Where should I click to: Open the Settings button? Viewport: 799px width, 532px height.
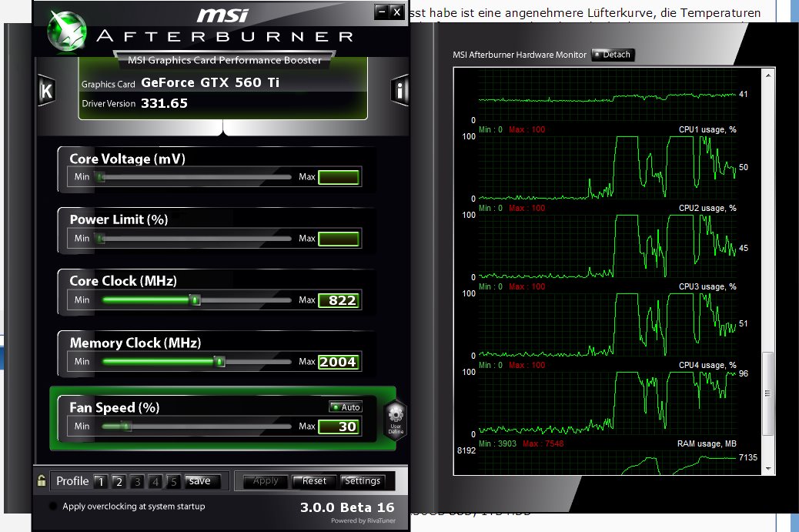point(363,481)
